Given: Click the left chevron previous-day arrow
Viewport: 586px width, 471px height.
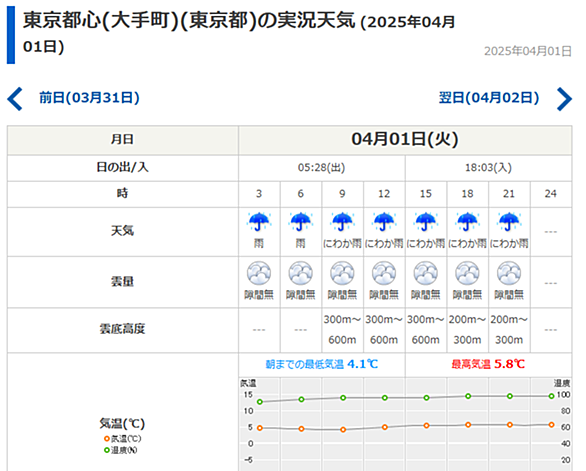Looking at the screenshot, I should pyautogui.click(x=15, y=99).
